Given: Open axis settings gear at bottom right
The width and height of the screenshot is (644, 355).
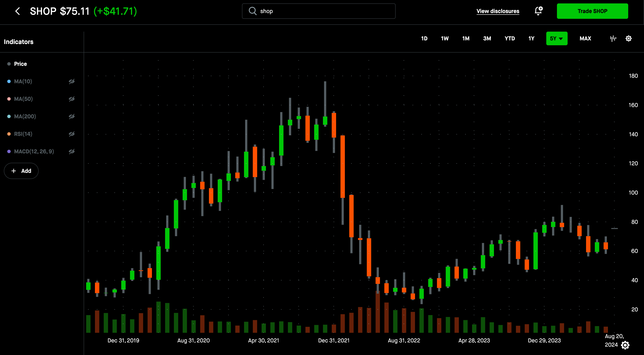Looking at the screenshot, I should point(625,345).
